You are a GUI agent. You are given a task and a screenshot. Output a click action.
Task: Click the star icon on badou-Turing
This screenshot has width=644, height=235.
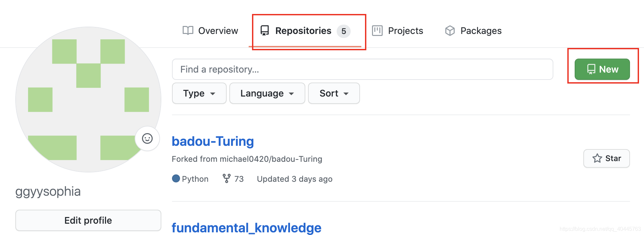pos(597,158)
